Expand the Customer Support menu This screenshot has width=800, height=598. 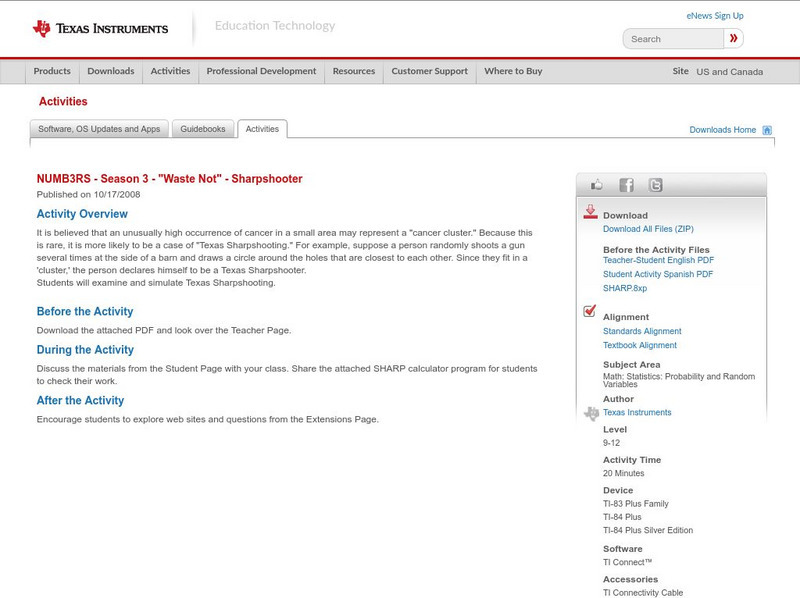[x=428, y=71]
